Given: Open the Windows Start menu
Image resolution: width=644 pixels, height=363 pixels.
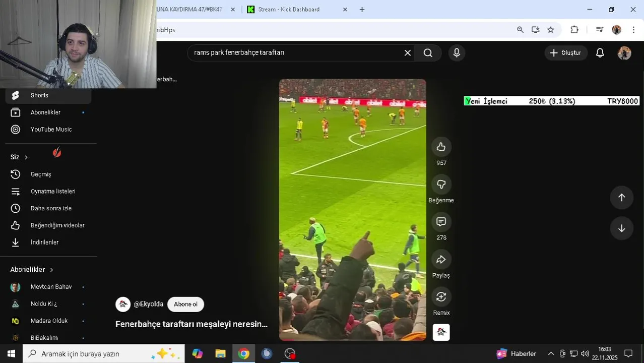Looking at the screenshot, I should 11,353.
